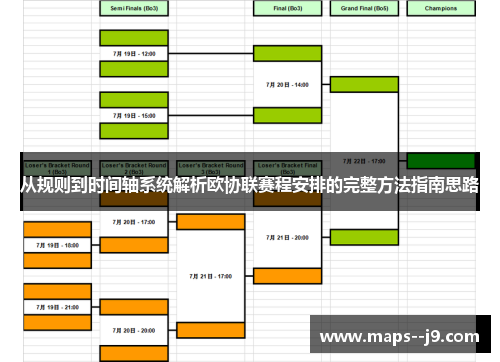Select Loser's Bracket Round 2 (Bo3) header
The width and height of the screenshot is (500, 362).
[134, 168]
